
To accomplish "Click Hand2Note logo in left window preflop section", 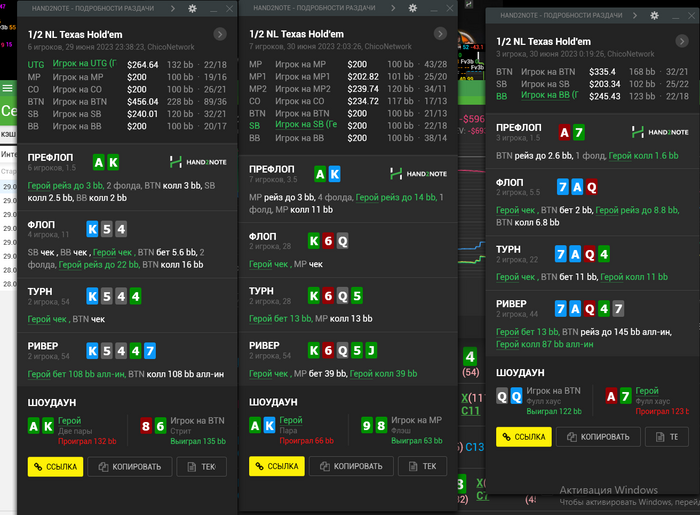I will 198,162.
